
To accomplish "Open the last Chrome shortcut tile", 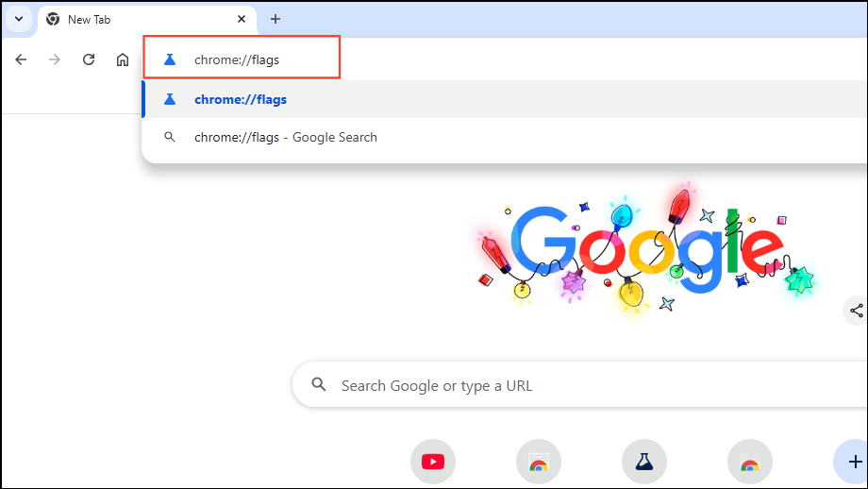I will (750, 462).
